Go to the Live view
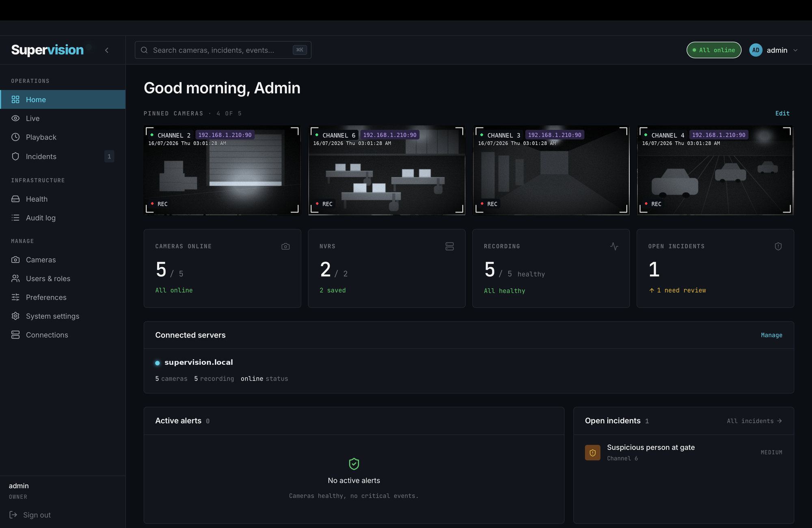This screenshot has width=812, height=528. 63,118
